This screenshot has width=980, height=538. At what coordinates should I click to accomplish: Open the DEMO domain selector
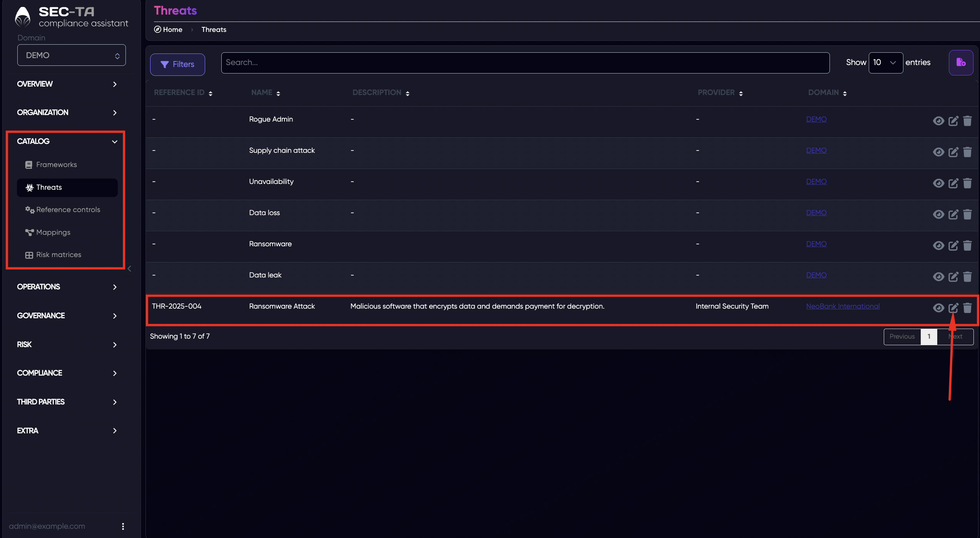[72, 55]
